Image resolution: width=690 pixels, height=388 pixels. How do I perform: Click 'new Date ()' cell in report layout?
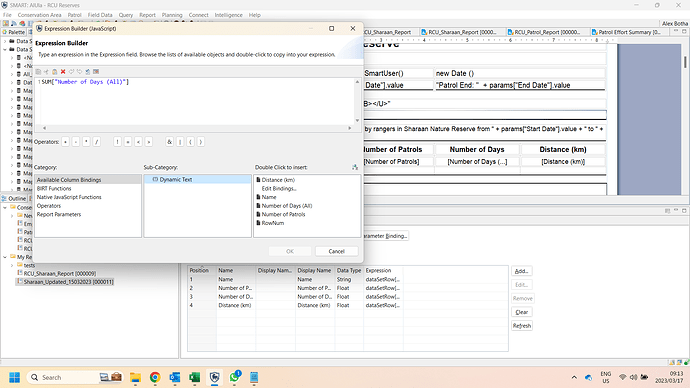(x=520, y=73)
